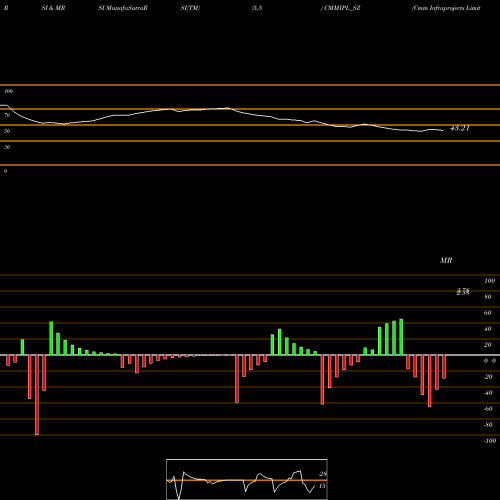Click the '50' label on RSI axis
Viewport: 500px width, 500px height.
pyautogui.click(x=7, y=131)
